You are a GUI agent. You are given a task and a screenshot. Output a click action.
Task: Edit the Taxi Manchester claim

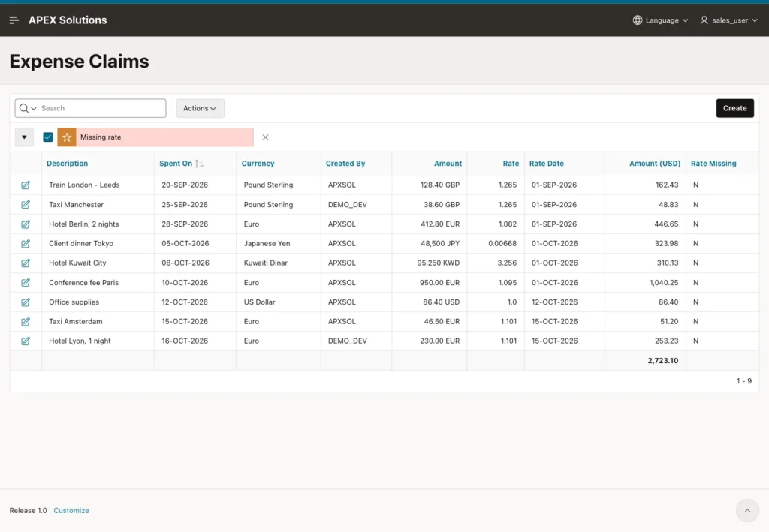(x=26, y=205)
